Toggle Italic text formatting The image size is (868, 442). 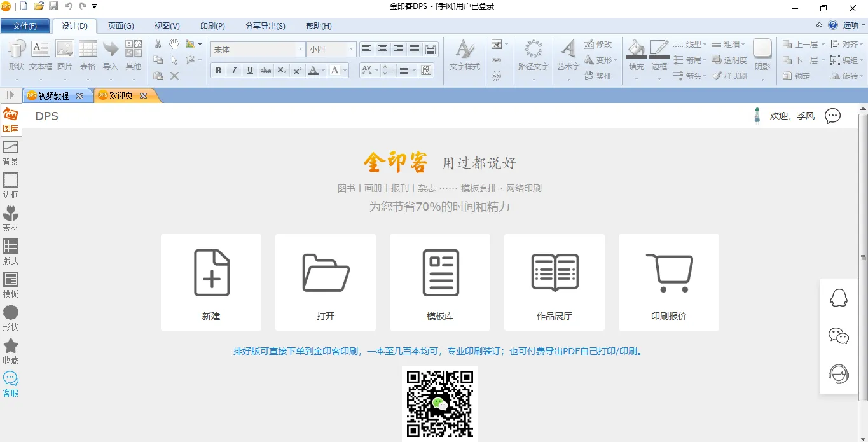click(234, 71)
